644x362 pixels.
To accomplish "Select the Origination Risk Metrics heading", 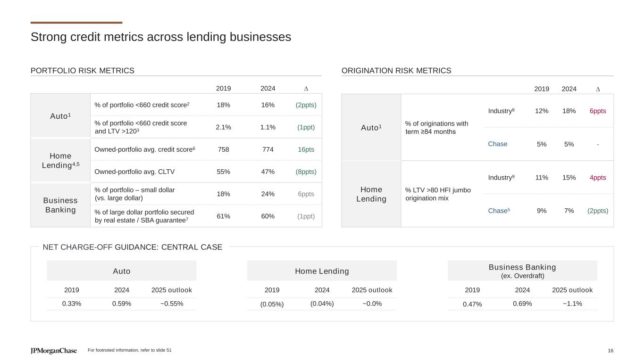I will (x=396, y=71).
